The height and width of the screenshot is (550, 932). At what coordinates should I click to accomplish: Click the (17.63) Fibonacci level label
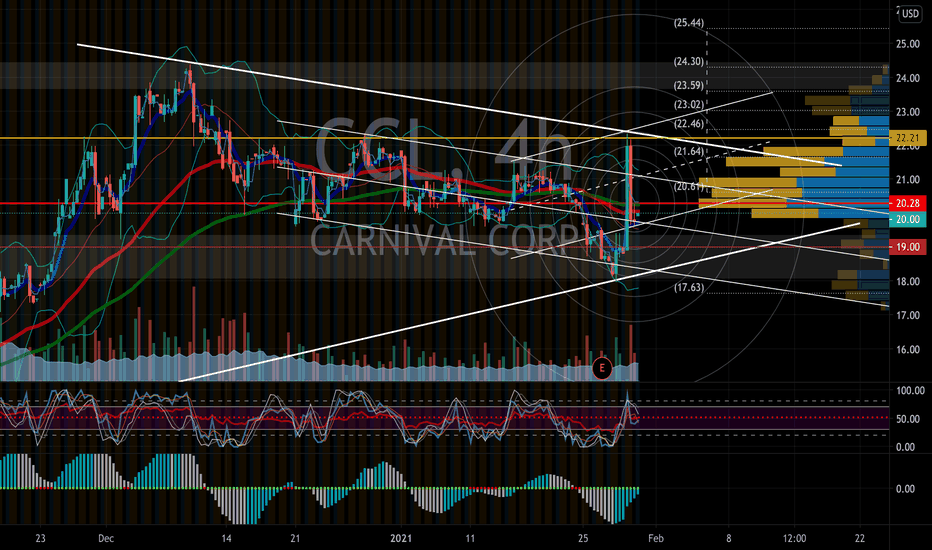click(x=689, y=288)
